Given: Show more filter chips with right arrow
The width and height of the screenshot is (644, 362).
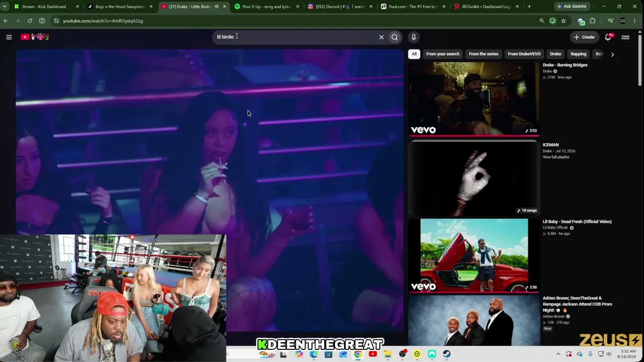Looking at the screenshot, I should [x=612, y=54].
